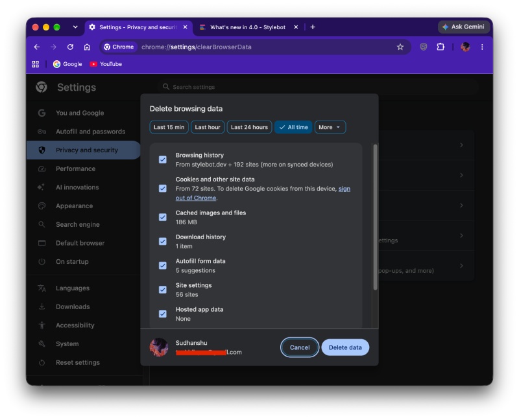Screen dimensions: 519x420
Task: Click the sign out of Chrome link
Action: [263, 193]
